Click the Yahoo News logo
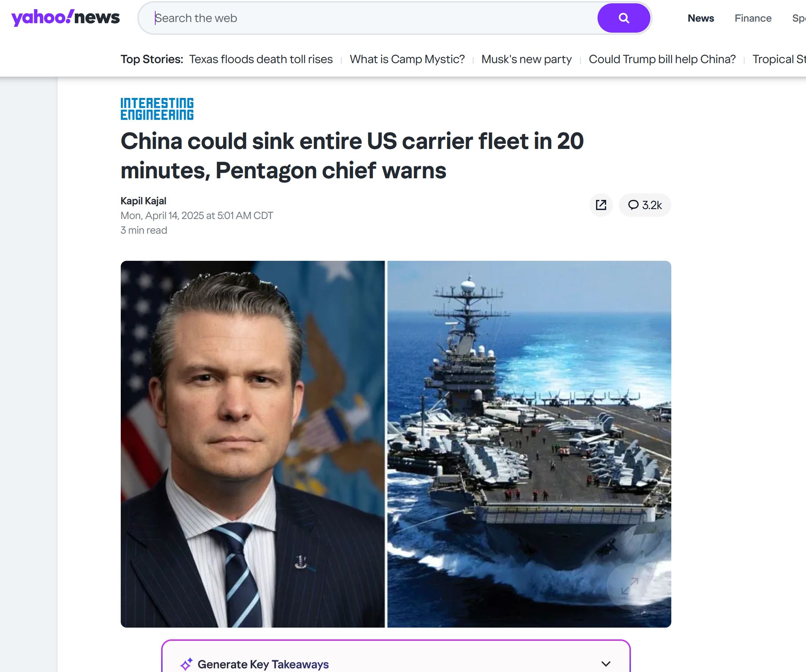Screen dimensions: 806x672 (x=66, y=18)
